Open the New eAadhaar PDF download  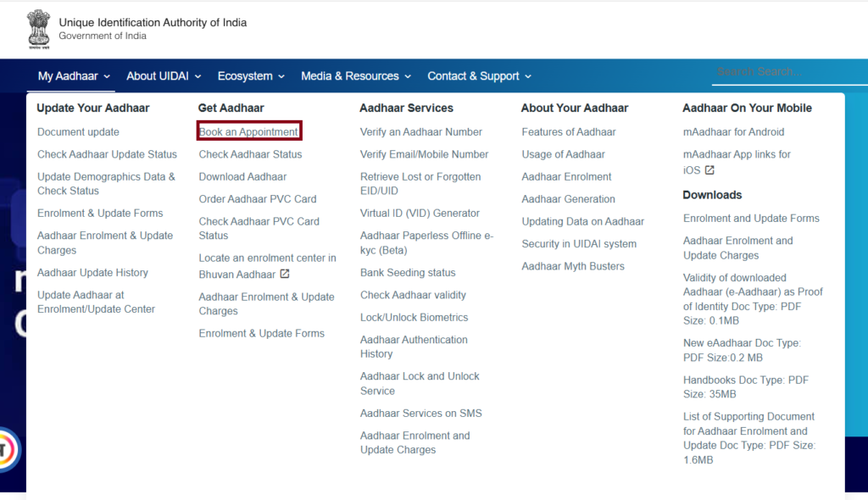pos(742,350)
